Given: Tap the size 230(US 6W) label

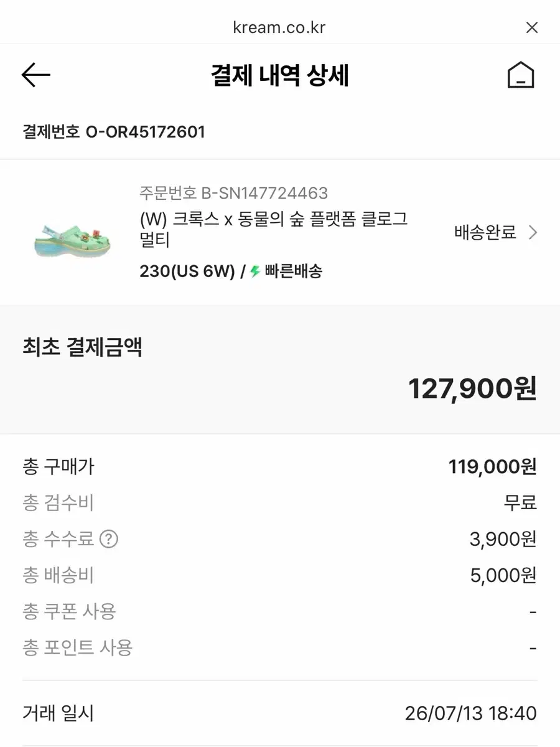Looking at the screenshot, I should 187,271.
